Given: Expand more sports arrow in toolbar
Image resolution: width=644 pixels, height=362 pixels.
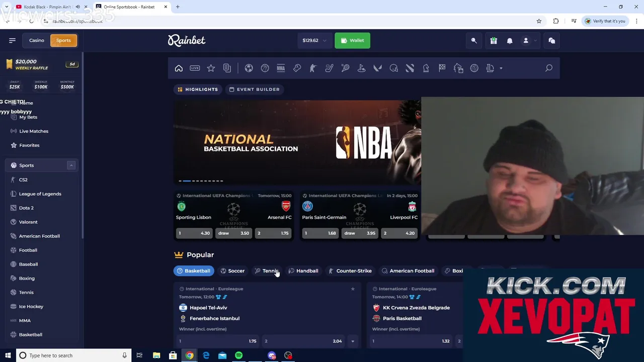Looking at the screenshot, I should click(501, 68).
